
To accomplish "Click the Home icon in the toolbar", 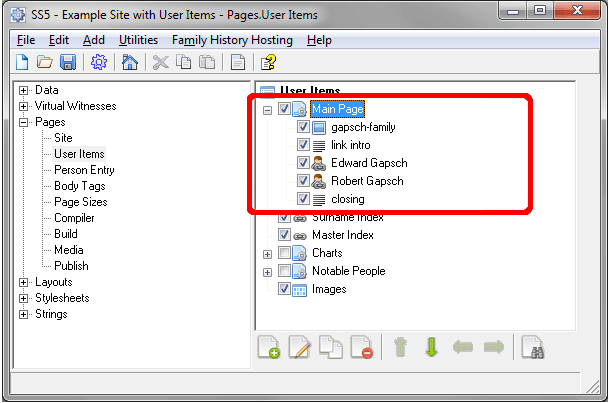I will click(x=129, y=63).
